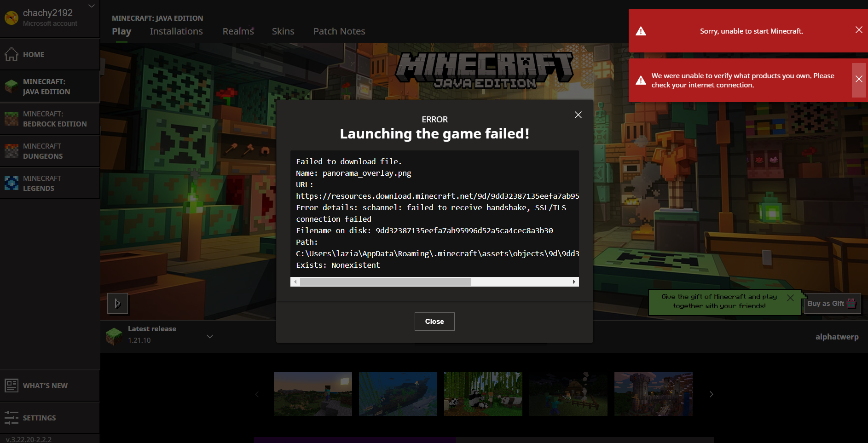Viewport: 868px width, 443px height.
Task: Expand the account dropdown chevron
Action: 92,6
